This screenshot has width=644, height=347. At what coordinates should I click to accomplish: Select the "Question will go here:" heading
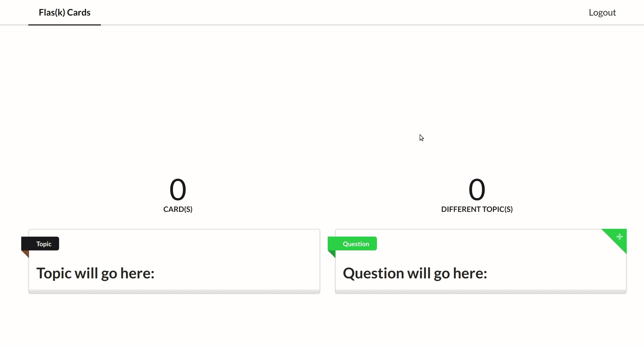tap(415, 273)
